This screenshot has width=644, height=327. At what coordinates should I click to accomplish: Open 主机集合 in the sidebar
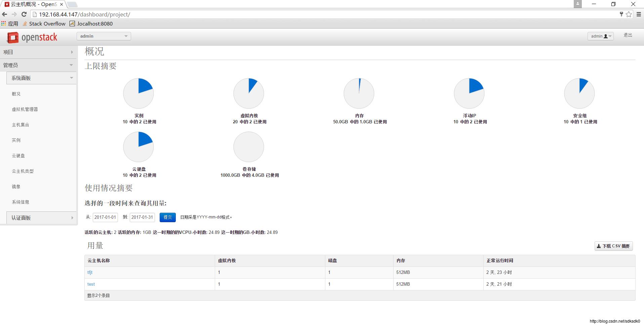point(21,125)
